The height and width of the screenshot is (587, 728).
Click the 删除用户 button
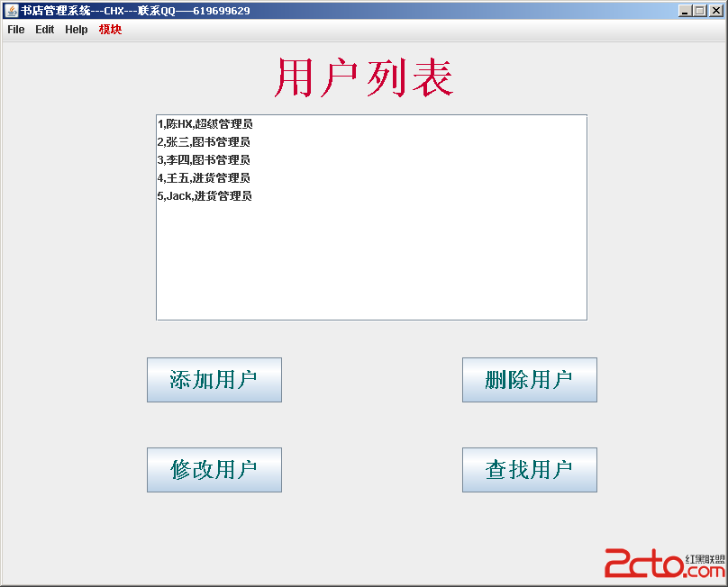click(529, 380)
